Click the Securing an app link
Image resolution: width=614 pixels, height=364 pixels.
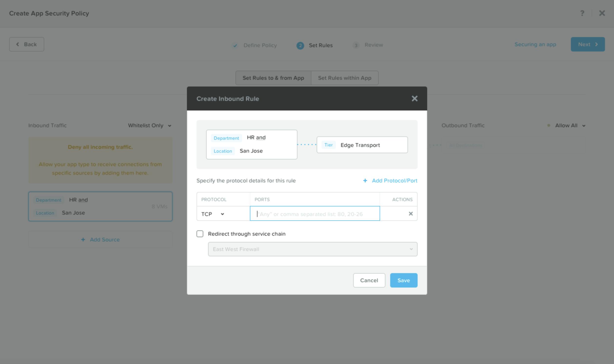pyautogui.click(x=535, y=44)
